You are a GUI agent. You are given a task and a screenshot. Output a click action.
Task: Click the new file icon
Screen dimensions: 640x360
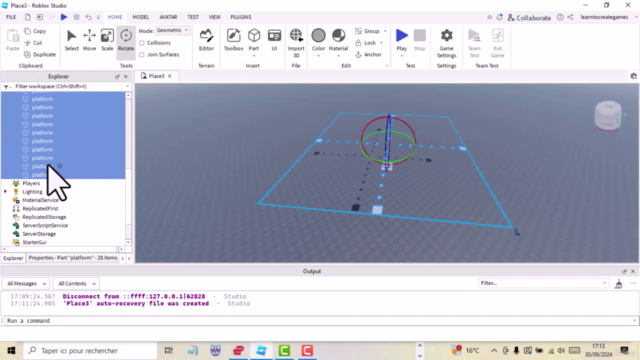click(27, 17)
